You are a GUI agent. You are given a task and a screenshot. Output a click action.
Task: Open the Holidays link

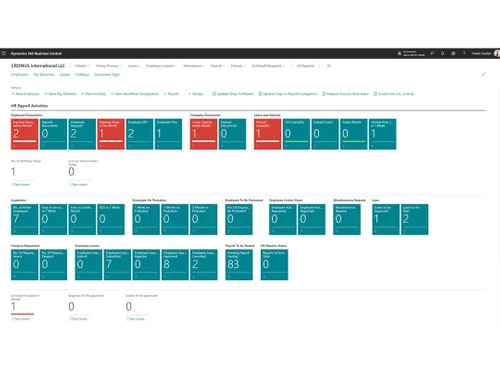pyautogui.click(x=82, y=75)
